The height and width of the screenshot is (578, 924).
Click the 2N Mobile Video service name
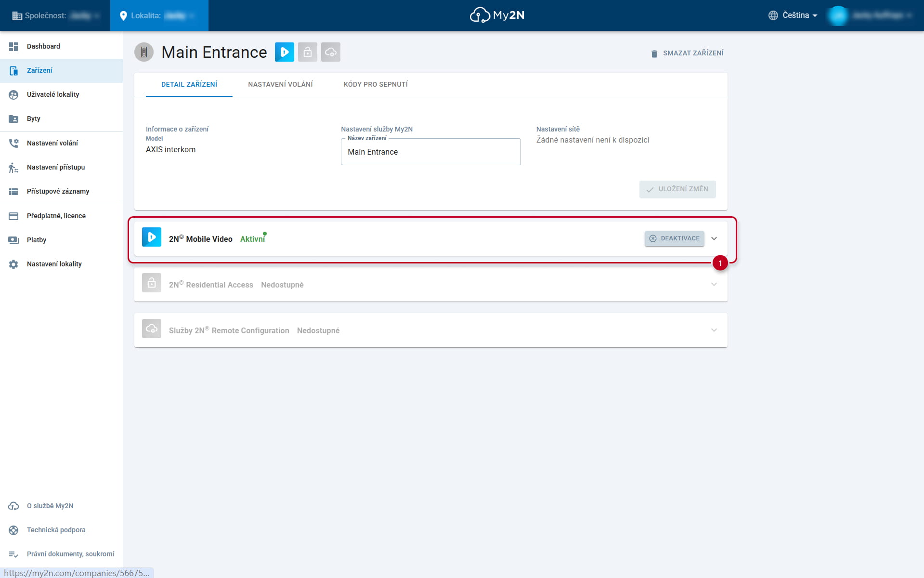201,238
